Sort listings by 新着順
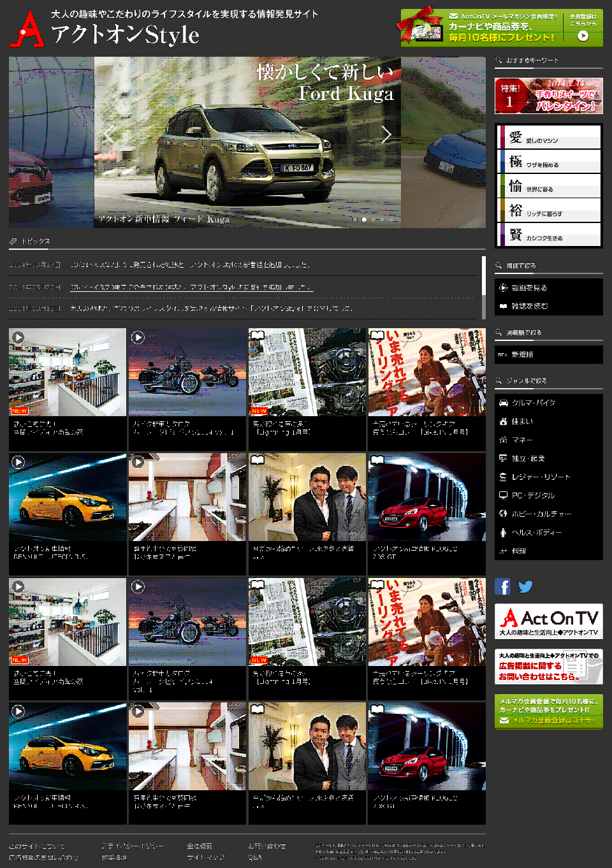This screenshot has height=868, width=612. pyautogui.click(x=549, y=354)
